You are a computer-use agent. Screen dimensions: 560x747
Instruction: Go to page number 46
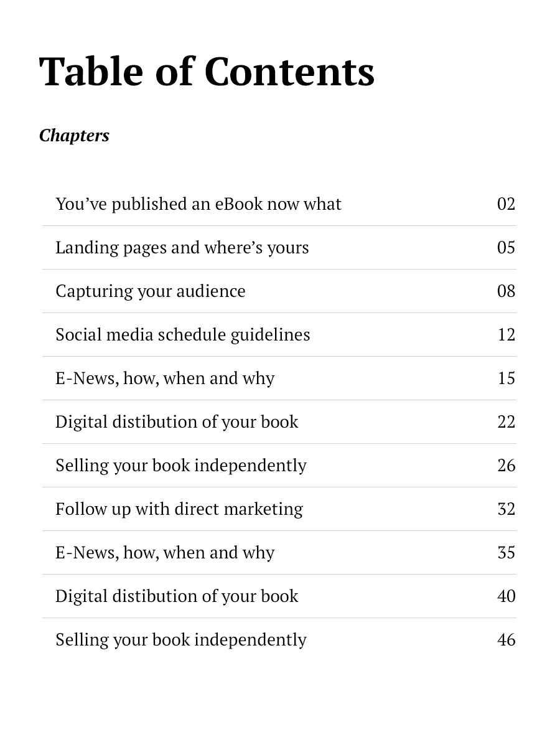(506, 640)
